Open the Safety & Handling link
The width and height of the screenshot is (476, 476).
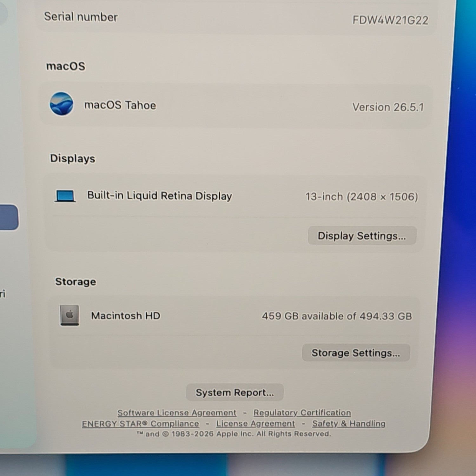pyautogui.click(x=349, y=424)
